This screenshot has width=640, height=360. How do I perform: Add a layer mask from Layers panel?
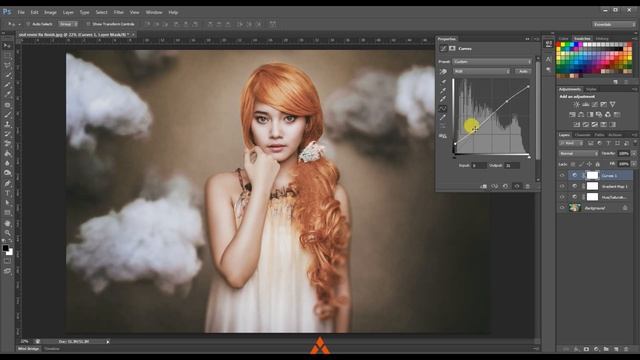(x=587, y=349)
